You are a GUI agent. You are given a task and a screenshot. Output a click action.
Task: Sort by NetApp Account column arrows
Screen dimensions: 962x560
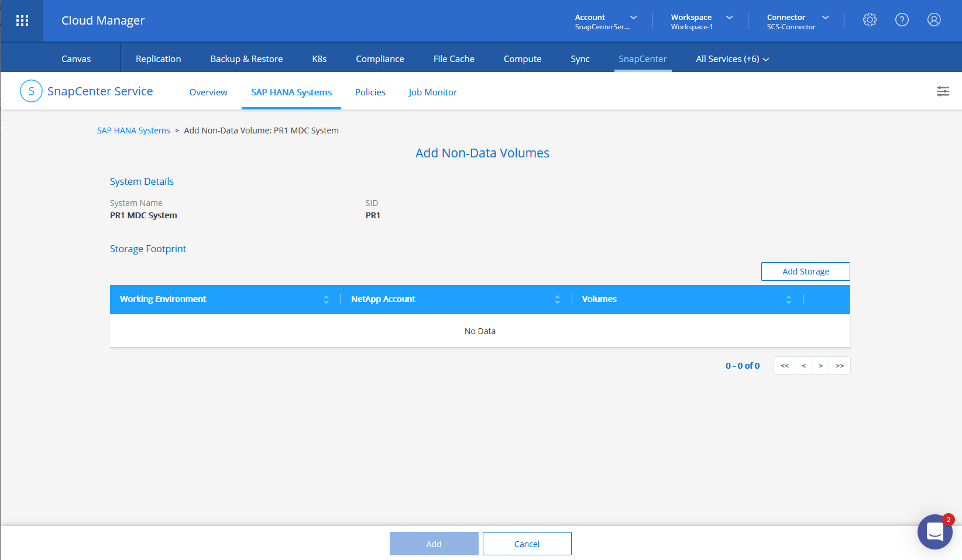tap(557, 300)
